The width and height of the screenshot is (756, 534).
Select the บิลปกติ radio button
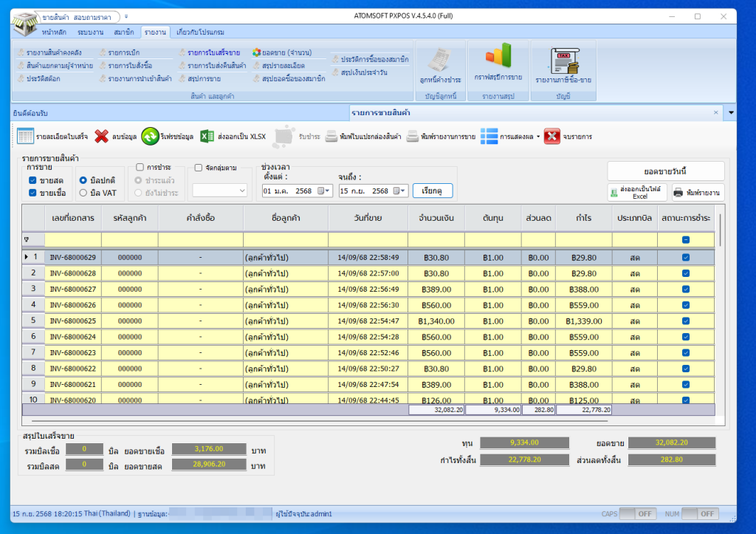click(83, 180)
